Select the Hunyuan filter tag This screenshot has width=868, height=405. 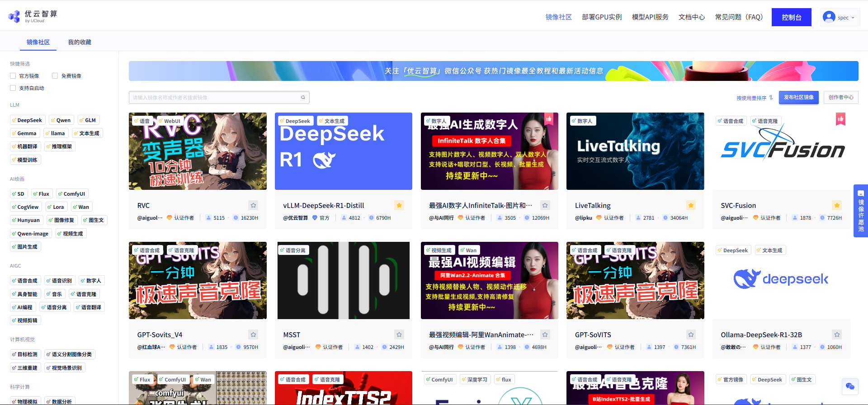point(26,220)
